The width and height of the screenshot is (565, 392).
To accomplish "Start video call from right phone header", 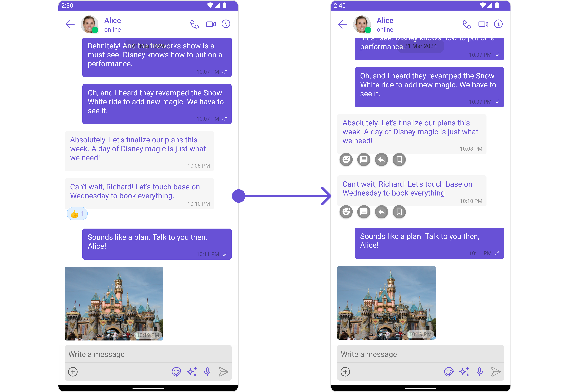I will point(483,24).
